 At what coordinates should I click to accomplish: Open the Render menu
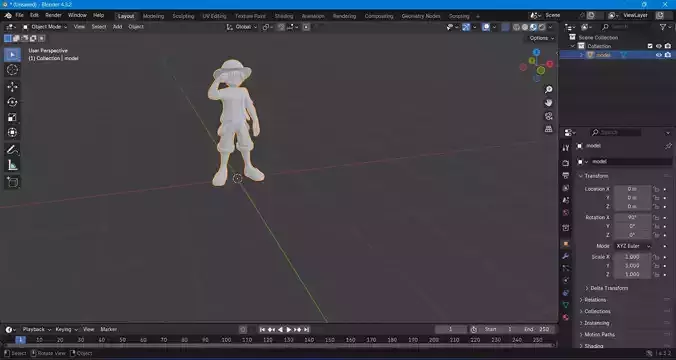tap(53, 16)
